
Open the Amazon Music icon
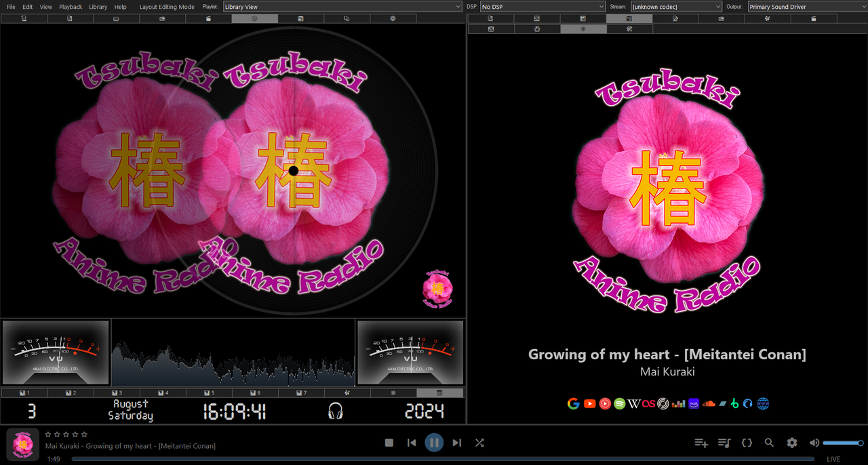pyautogui.click(x=694, y=403)
